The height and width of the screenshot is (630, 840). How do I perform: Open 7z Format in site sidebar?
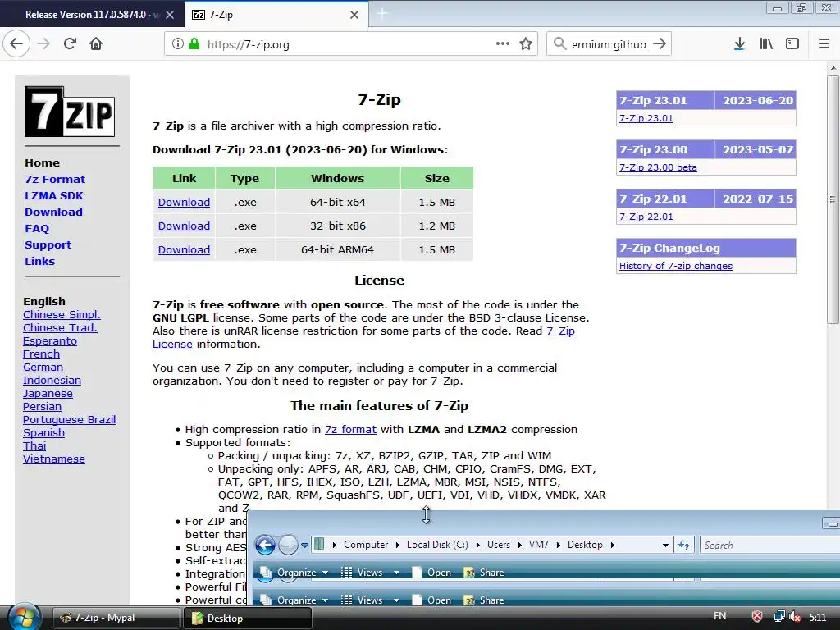click(55, 180)
